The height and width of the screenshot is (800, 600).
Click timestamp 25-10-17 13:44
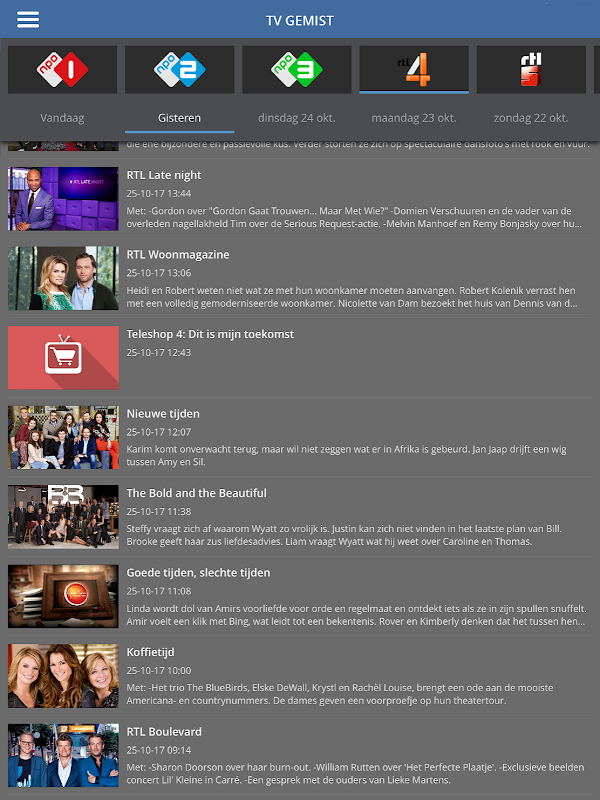[x=159, y=193]
